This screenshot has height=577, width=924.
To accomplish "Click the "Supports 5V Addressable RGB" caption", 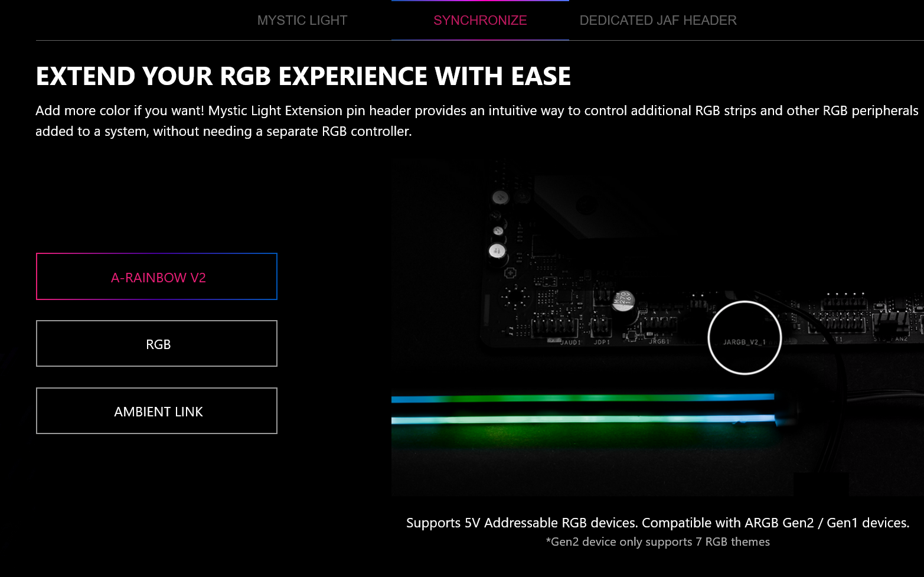I will click(657, 523).
